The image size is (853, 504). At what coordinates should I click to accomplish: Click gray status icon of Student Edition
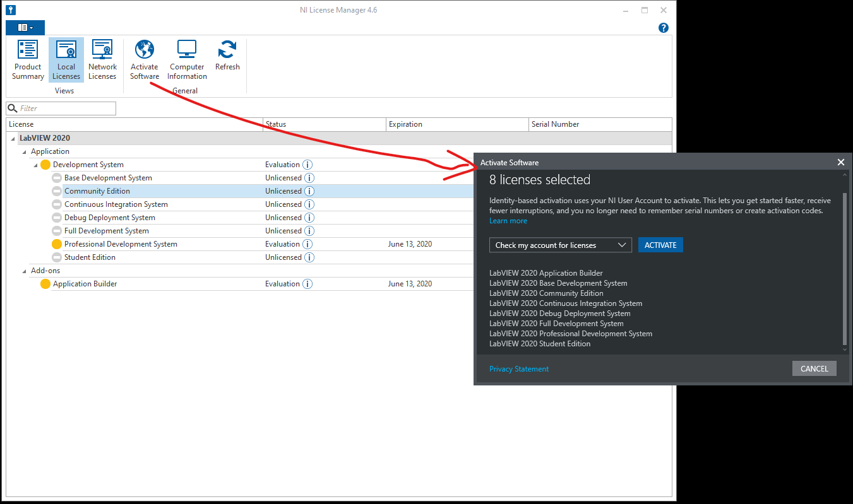coord(57,257)
